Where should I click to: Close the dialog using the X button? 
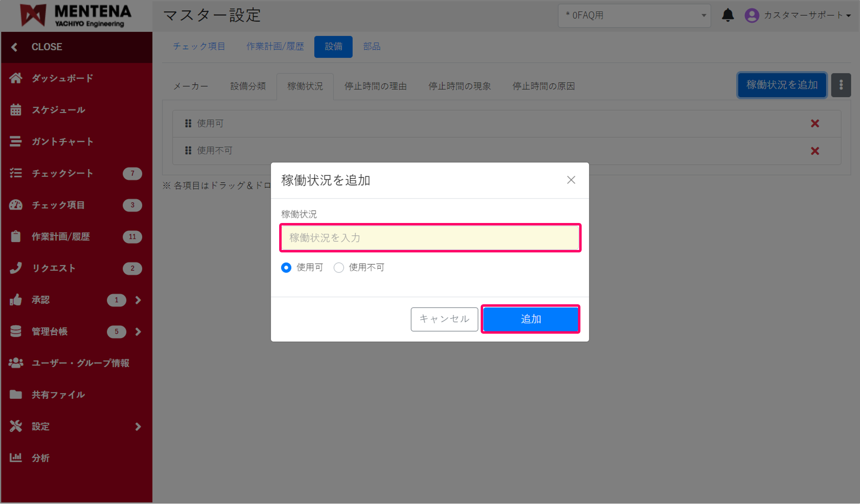(x=571, y=180)
